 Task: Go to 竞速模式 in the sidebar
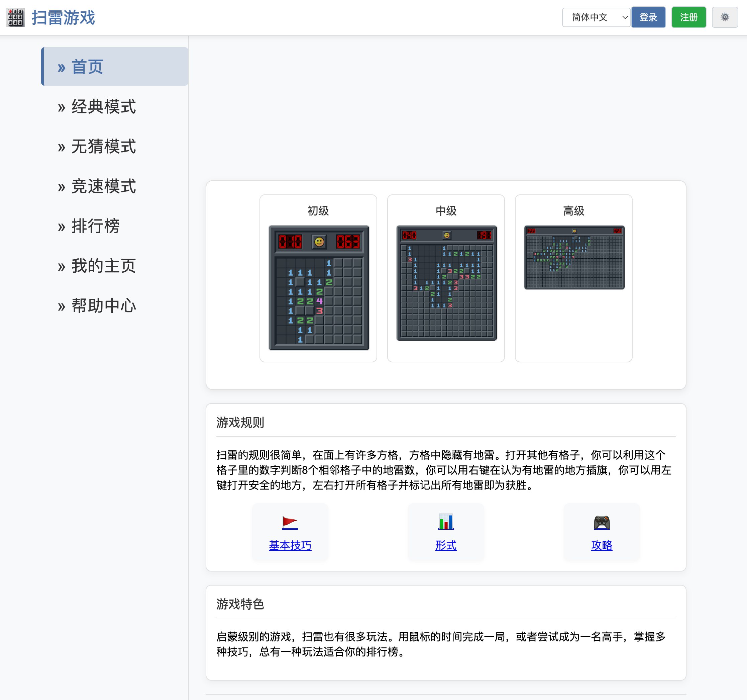103,186
